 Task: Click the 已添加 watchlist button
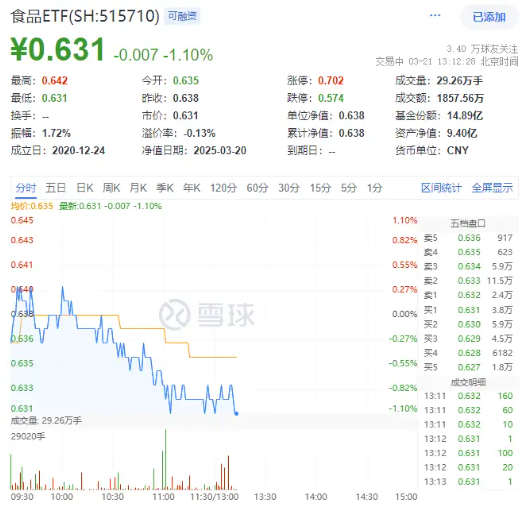pyautogui.click(x=489, y=17)
